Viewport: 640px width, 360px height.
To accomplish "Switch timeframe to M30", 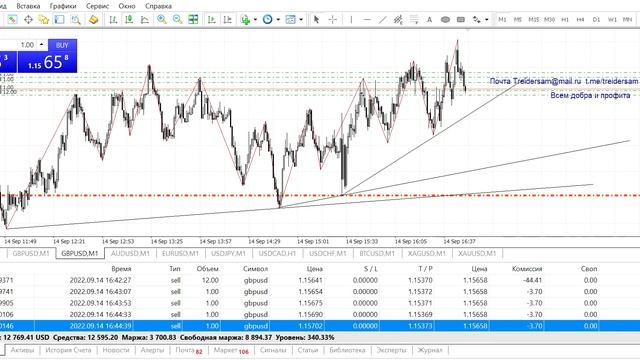I will (549, 19).
